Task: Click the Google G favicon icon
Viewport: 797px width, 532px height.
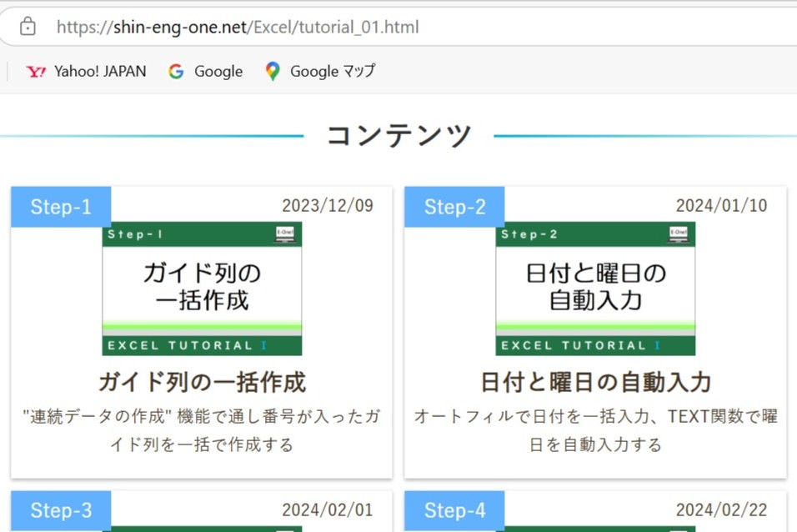Action: (x=176, y=71)
